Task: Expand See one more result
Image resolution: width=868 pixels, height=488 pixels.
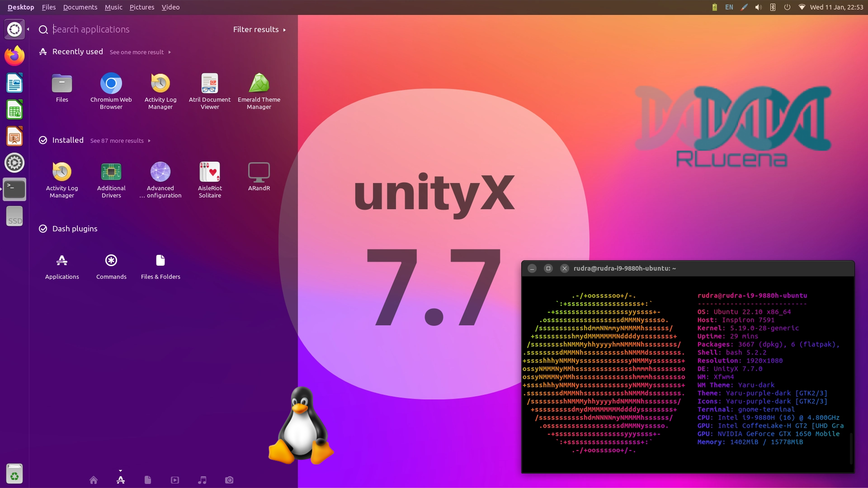Action: pos(140,52)
